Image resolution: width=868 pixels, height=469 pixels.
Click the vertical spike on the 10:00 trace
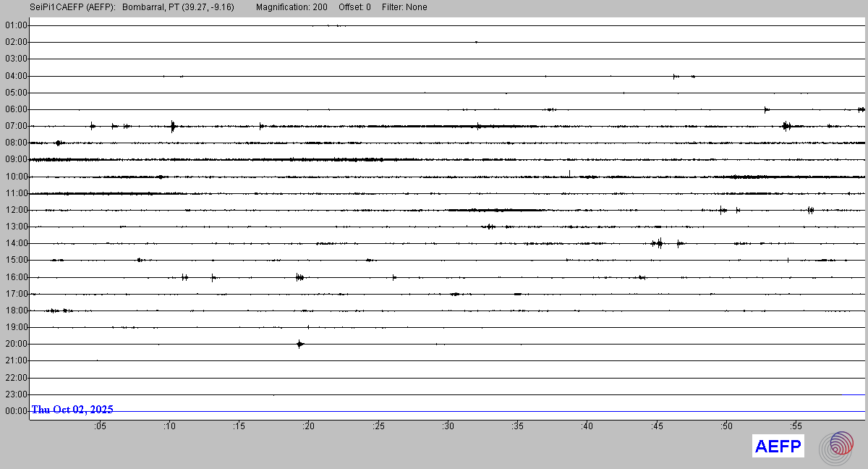click(x=569, y=173)
